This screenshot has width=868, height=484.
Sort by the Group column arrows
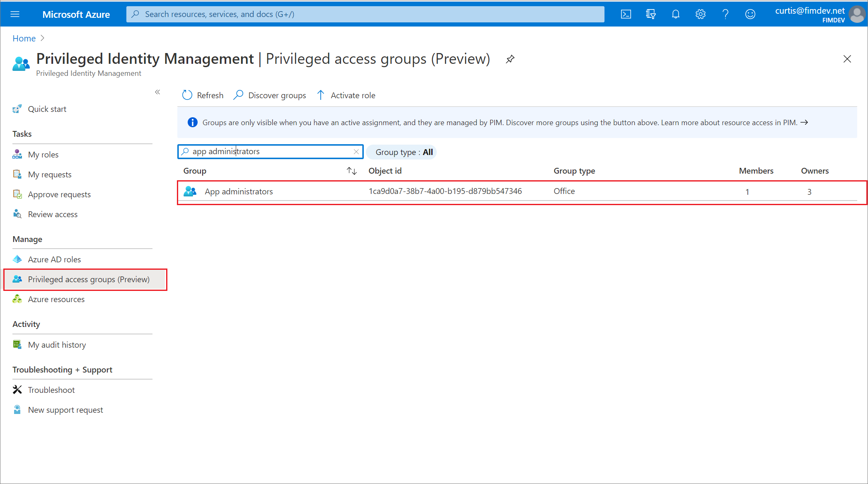click(352, 171)
